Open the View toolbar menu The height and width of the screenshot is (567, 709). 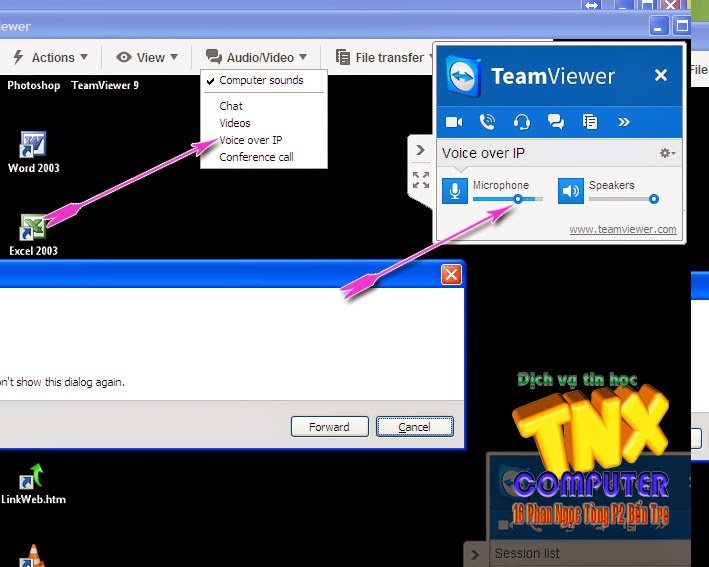pyautogui.click(x=147, y=57)
